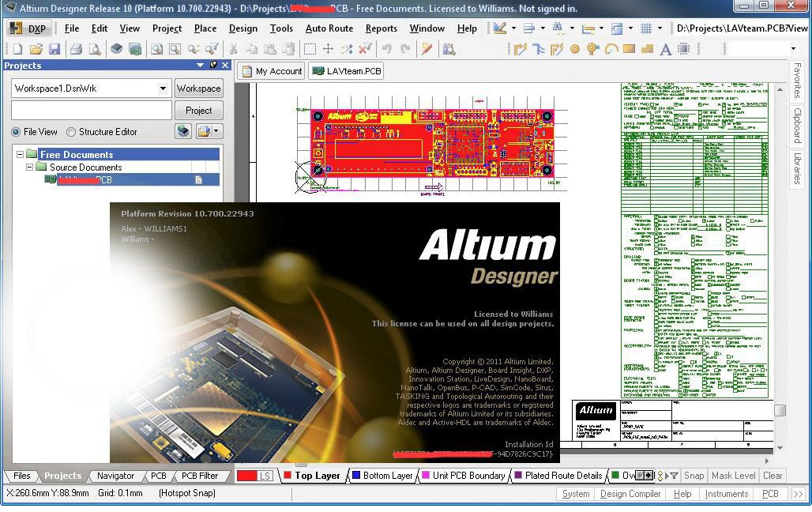Screen dimensions: 812x512
Task: Select the Plated Route Details layer tab
Action: click(x=558, y=476)
